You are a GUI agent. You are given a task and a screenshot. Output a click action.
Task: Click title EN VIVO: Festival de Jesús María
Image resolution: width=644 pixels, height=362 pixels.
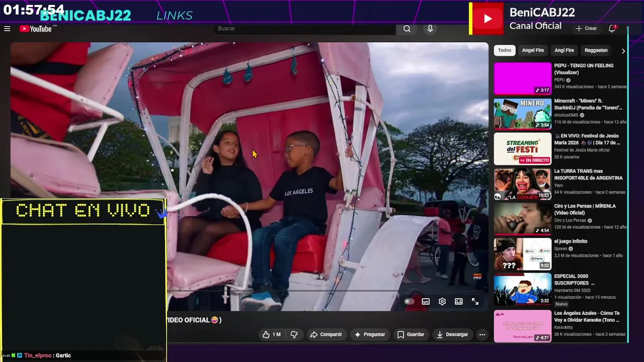587,139
